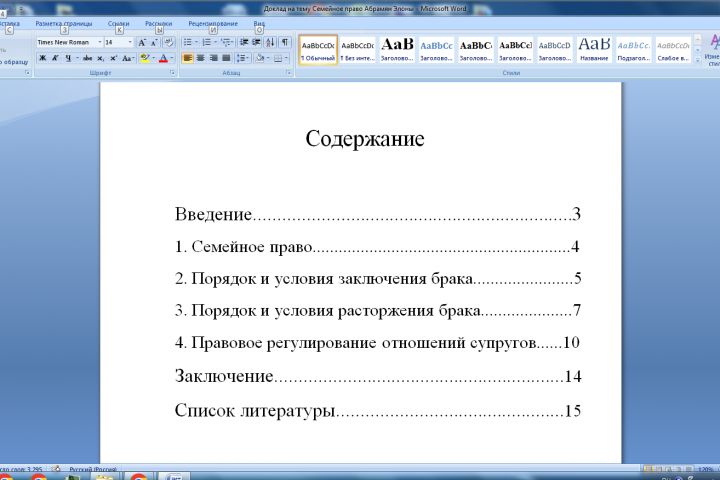Screen dimensions: 720x480
Task: Toggle superscript formatting
Action: point(113,58)
